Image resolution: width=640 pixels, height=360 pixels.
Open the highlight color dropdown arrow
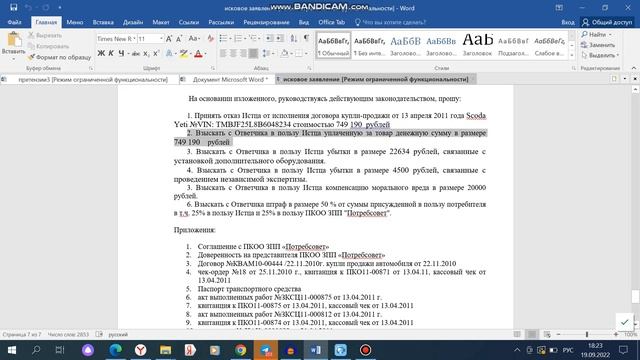point(191,53)
